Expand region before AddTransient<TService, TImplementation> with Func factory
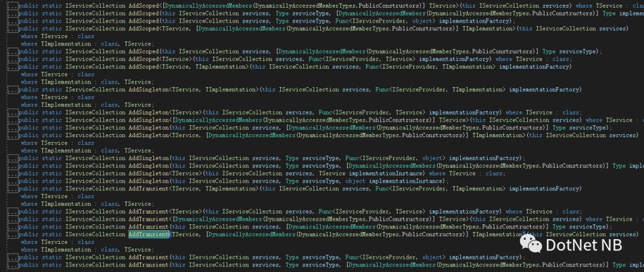 coord(13,188)
